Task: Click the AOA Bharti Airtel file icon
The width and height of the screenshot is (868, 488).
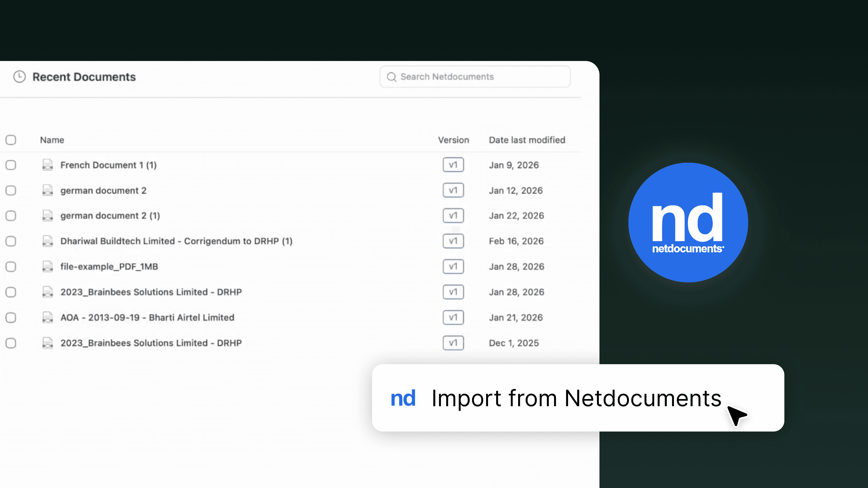Action: pos(47,317)
